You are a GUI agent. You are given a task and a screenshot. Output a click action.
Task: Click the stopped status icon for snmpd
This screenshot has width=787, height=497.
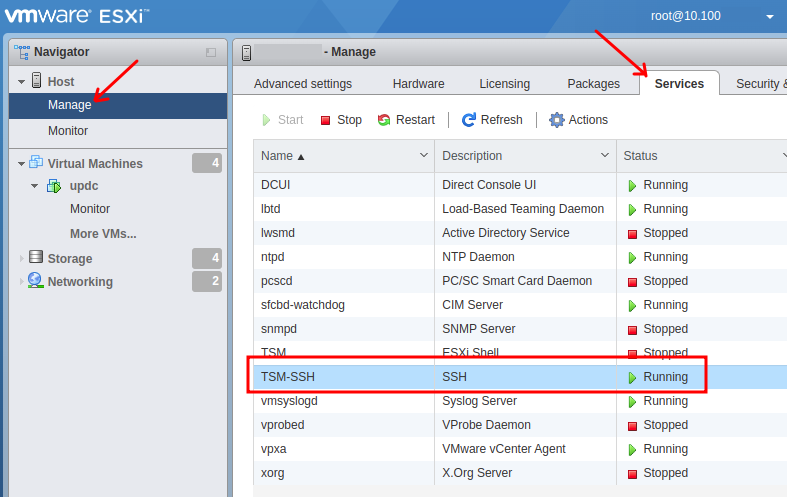632,330
